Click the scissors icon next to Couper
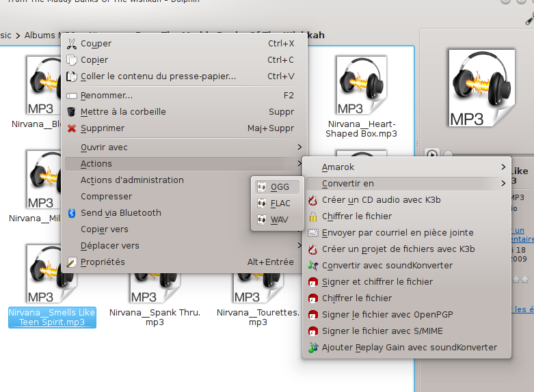 coord(72,44)
